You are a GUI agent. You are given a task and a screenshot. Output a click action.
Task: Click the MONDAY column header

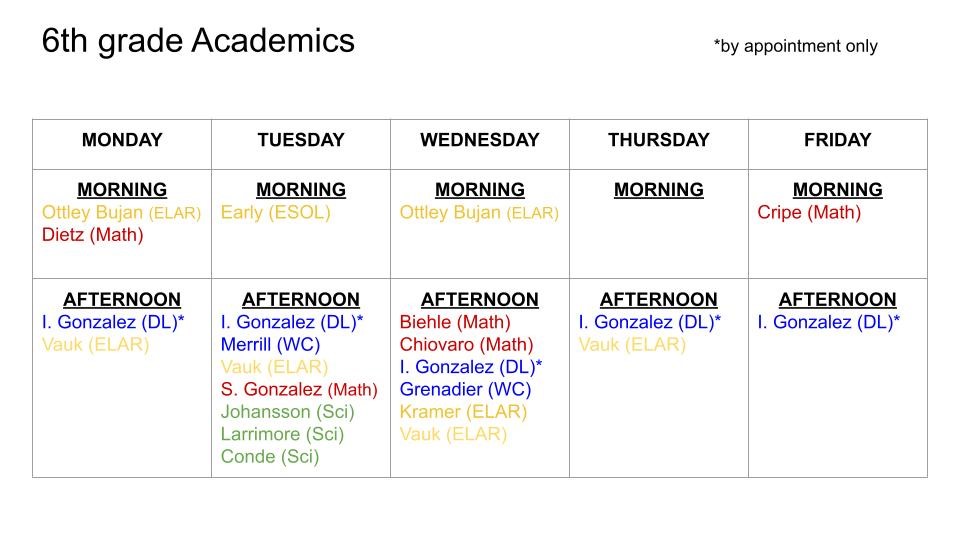click(122, 140)
